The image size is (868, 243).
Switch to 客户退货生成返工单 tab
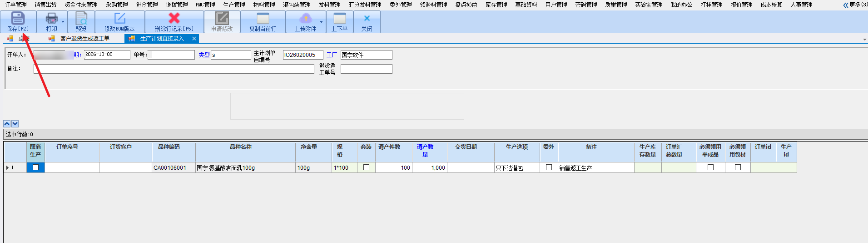coord(84,39)
